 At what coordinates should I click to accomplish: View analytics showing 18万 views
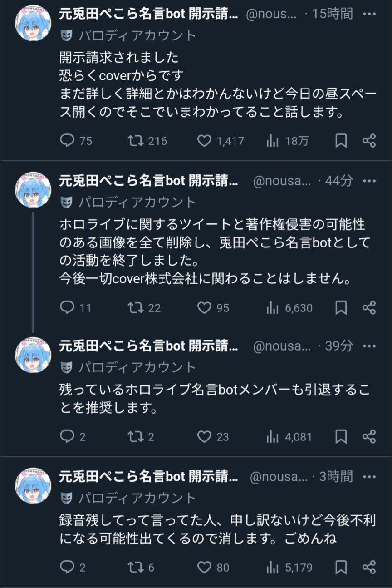[273, 141]
